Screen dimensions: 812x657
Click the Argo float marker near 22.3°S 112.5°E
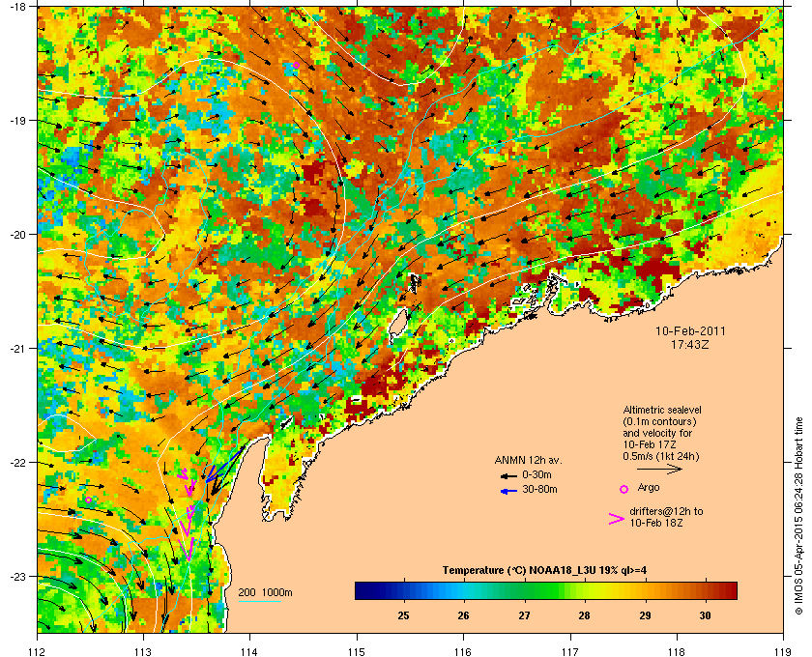[89, 500]
